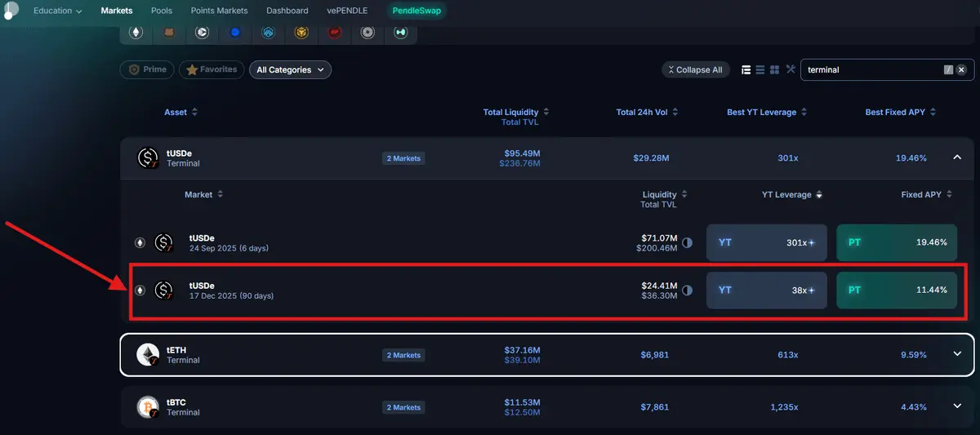Clear the search field with X icon

[961, 70]
